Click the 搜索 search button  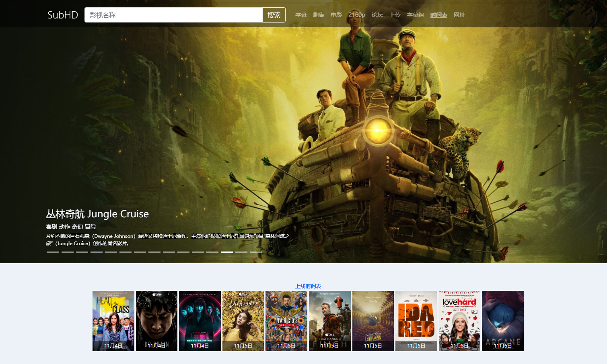(274, 15)
